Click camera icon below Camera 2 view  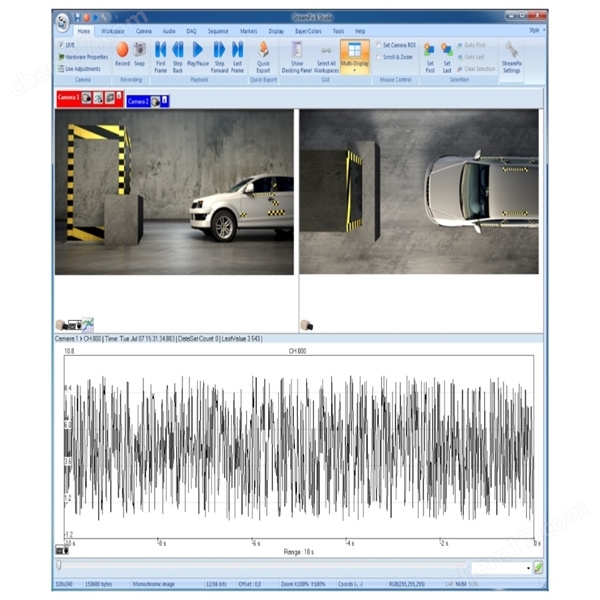tap(307, 326)
